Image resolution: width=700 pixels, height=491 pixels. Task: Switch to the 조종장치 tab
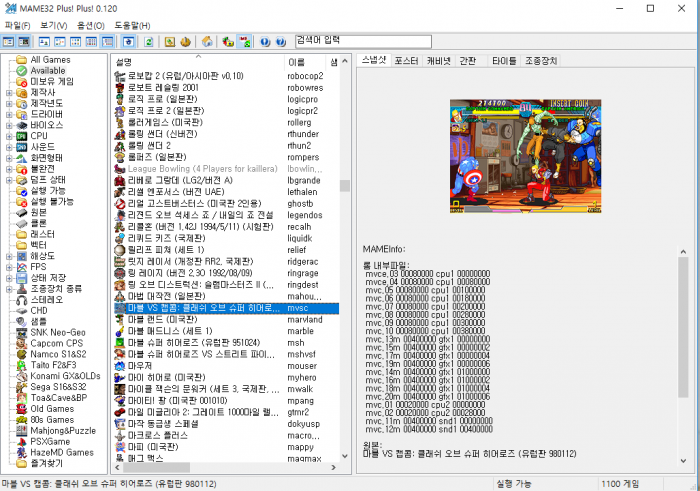[541, 61]
